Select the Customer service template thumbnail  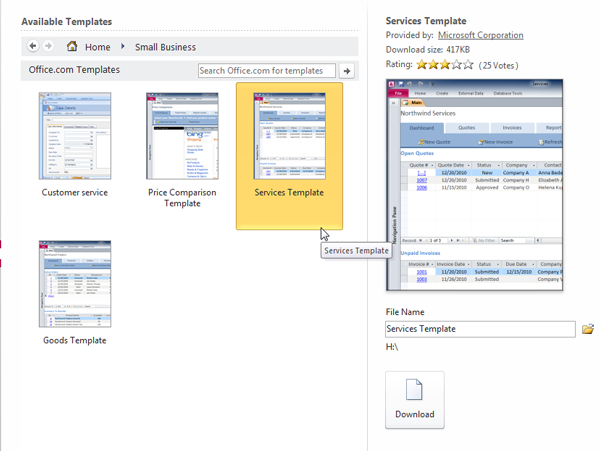[x=75, y=136]
